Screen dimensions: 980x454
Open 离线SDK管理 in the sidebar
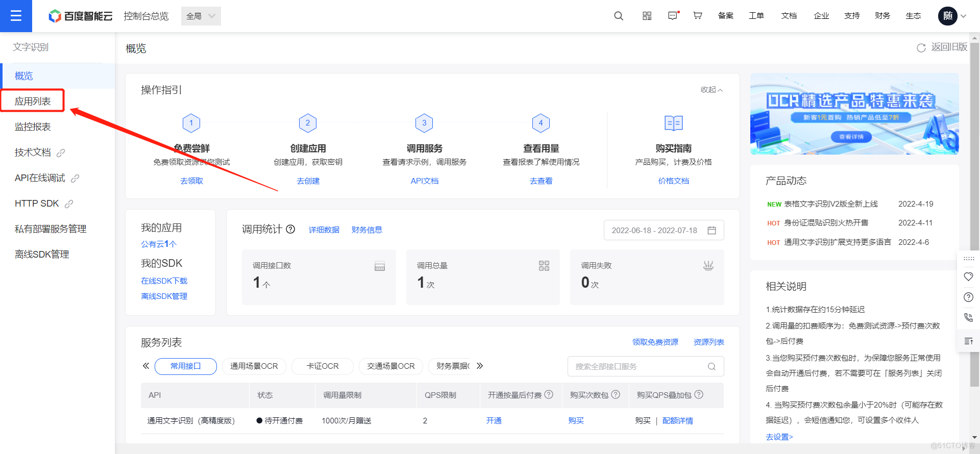click(42, 254)
